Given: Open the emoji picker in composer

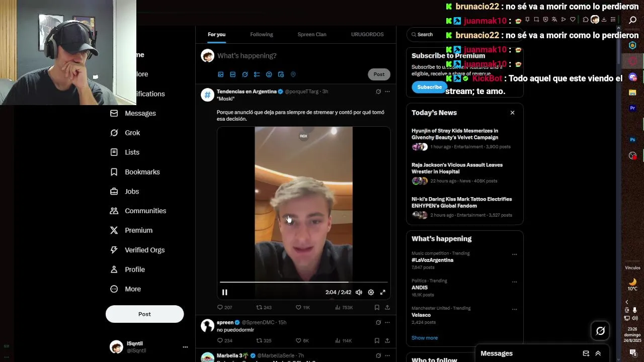Looking at the screenshot, I should click(x=269, y=74).
